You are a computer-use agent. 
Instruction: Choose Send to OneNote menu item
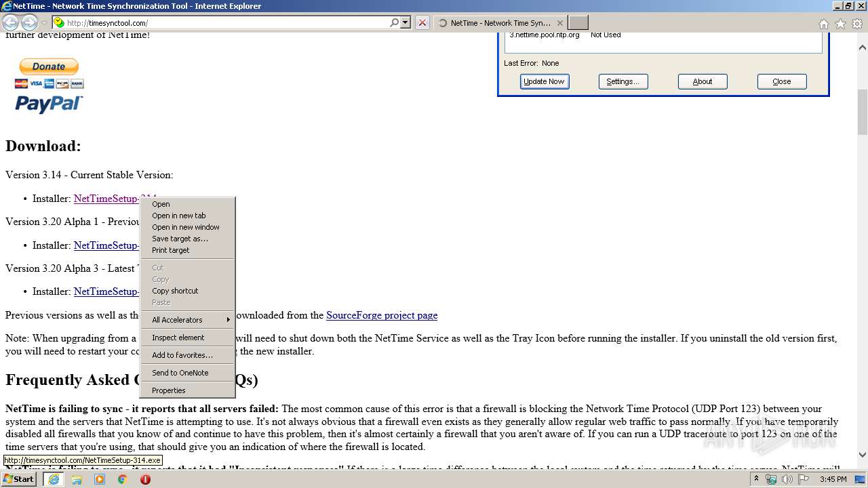(187, 373)
